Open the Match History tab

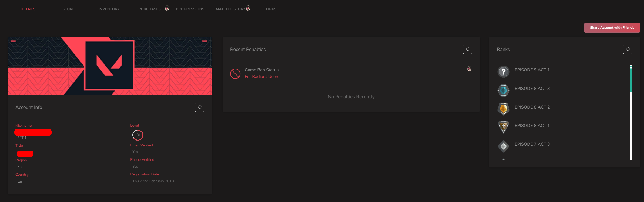click(x=231, y=9)
